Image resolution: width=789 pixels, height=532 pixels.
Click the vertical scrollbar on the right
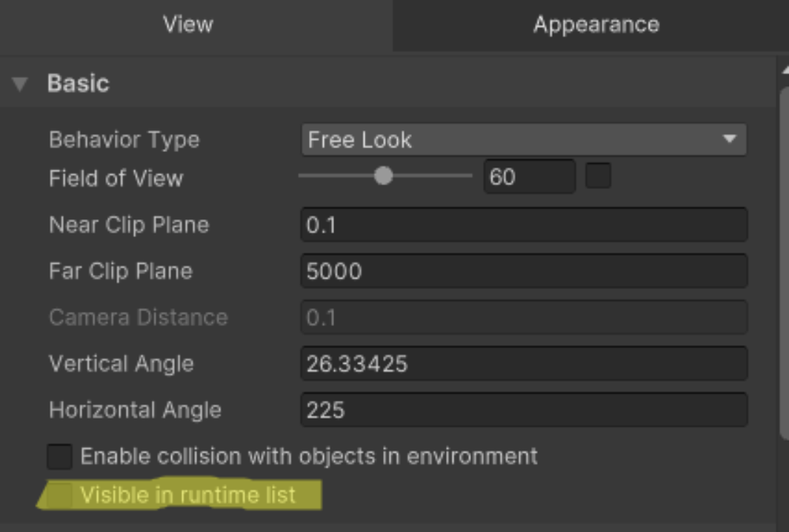point(785,259)
